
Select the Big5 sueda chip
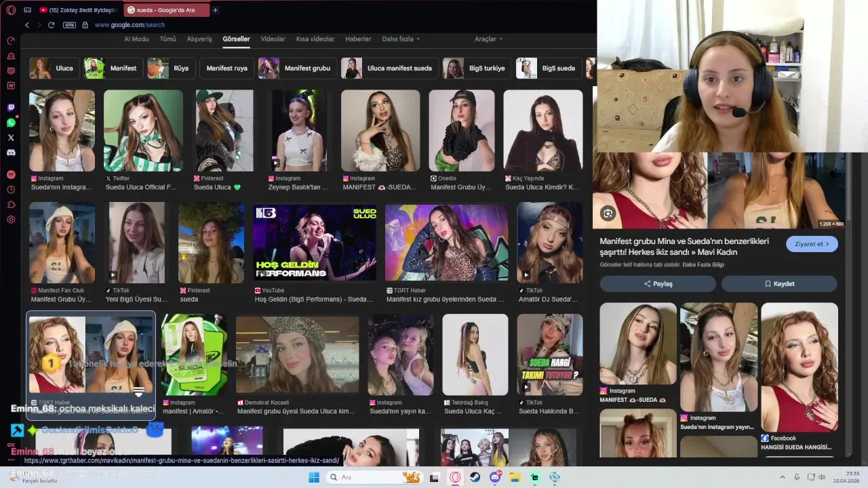tap(548, 68)
